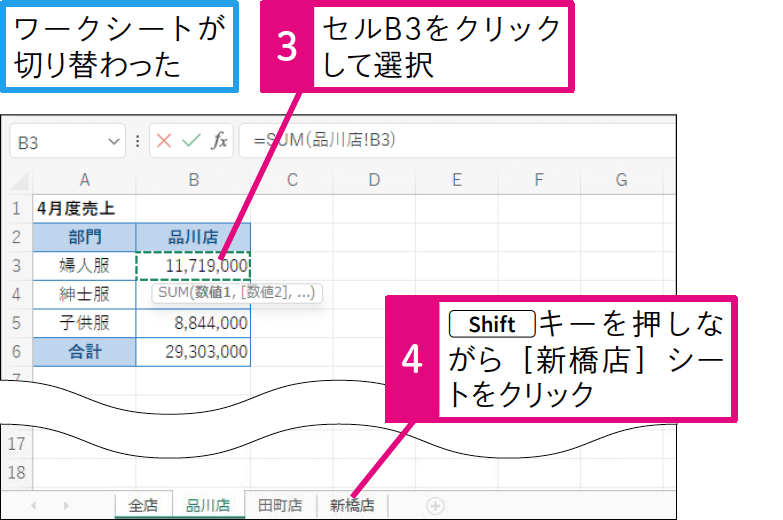Switch to the 全店 sheet tab
Screen dimensions: 783x520
pyautogui.click(x=143, y=506)
